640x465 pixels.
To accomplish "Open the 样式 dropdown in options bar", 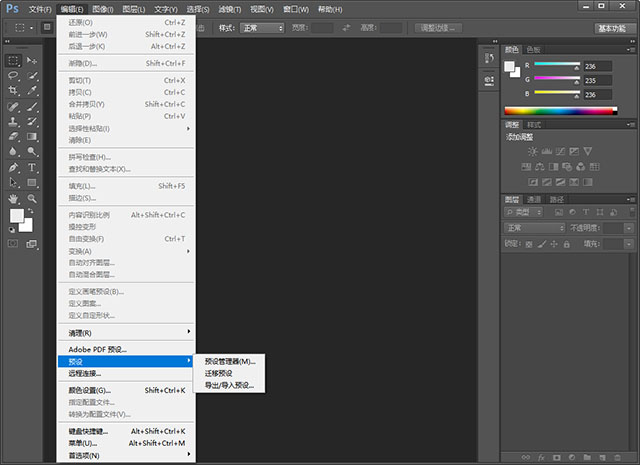I will pos(262,28).
